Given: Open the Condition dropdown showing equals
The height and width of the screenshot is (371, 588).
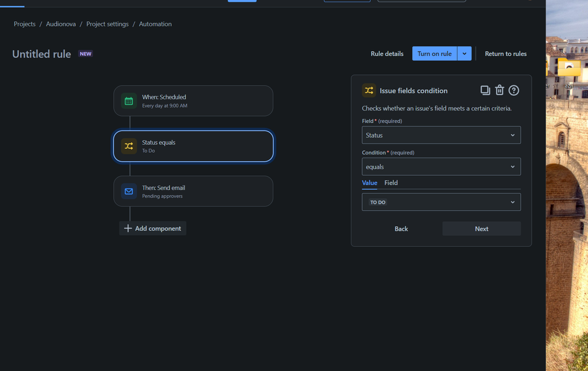Looking at the screenshot, I should pyautogui.click(x=441, y=167).
